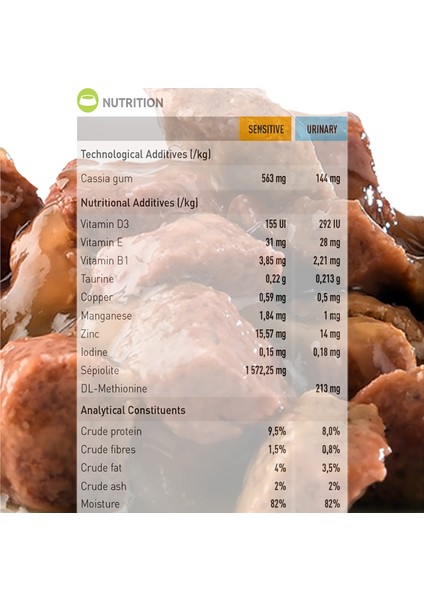Click the green bowl Nutrition icon

pos(88,100)
